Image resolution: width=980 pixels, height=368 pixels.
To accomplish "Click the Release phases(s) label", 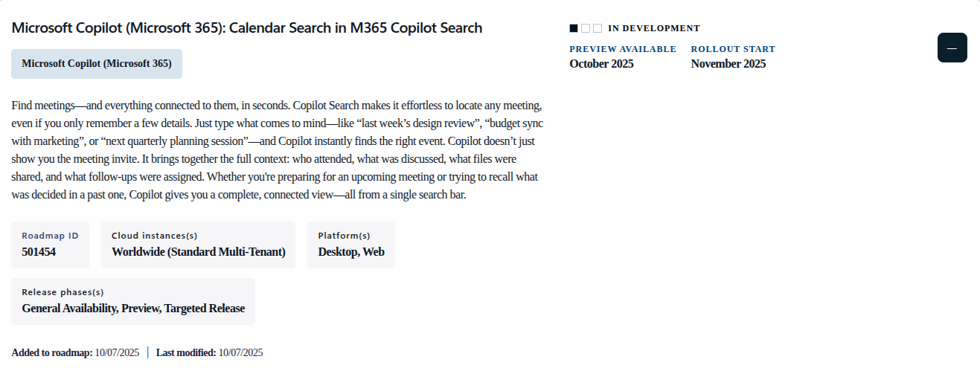I will pos(63,292).
